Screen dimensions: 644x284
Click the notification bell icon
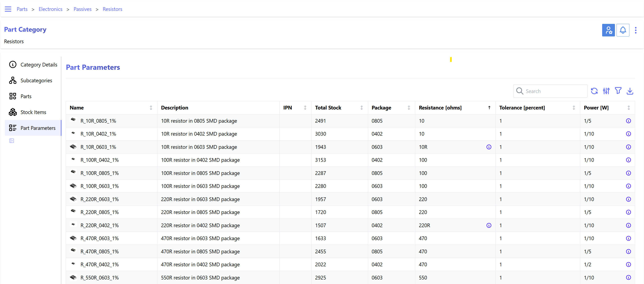coord(623,30)
